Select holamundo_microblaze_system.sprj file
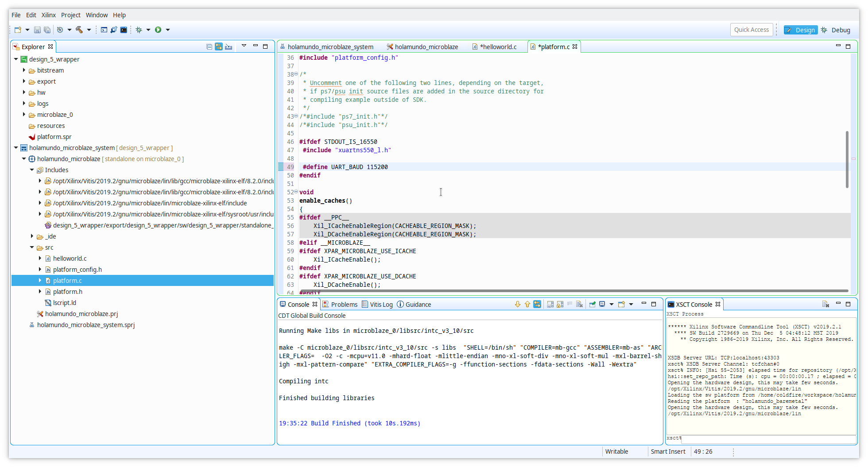Screen dimensions: 868x467 click(x=86, y=325)
